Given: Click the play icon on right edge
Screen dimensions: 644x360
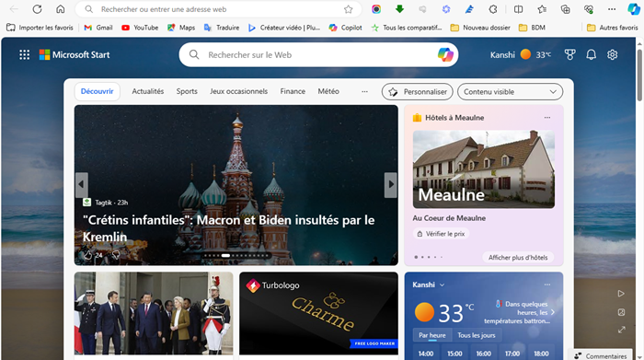Looking at the screenshot, I should tap(621, 294).
